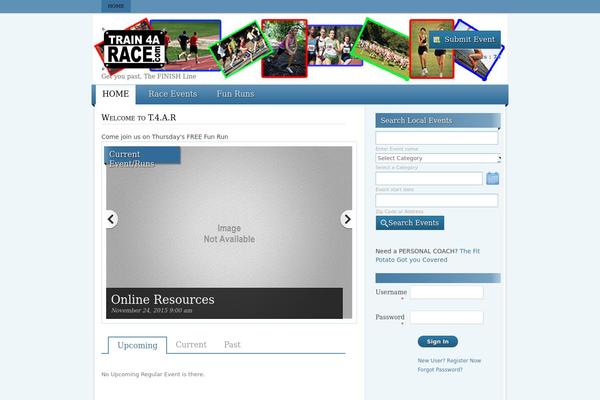
Task: Click 'No Upcoming Regular Event is there.' text
Action: pyautogui.click(x=153, y=374)
